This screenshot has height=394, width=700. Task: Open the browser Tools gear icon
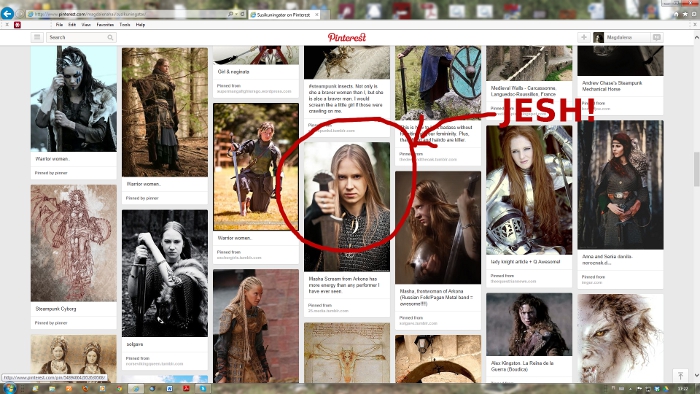point(694,14)
